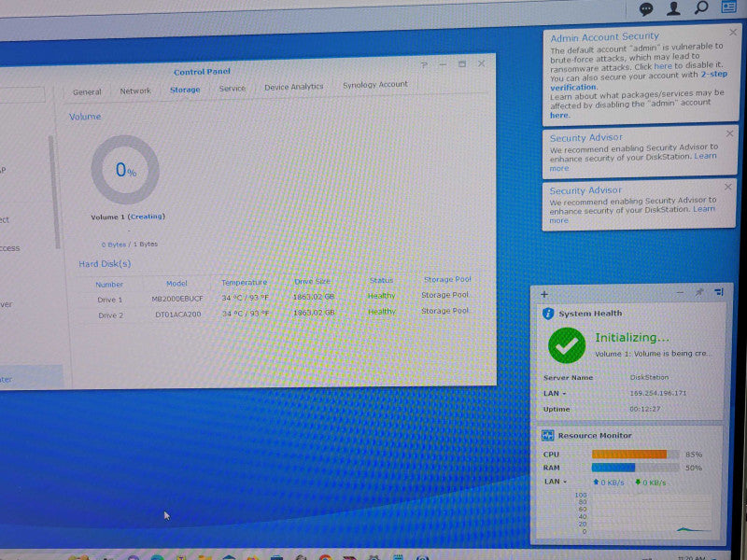Click 'here' link to disable admin account
The width and height of the screenshot is (747, 560).
pos(663,66)
